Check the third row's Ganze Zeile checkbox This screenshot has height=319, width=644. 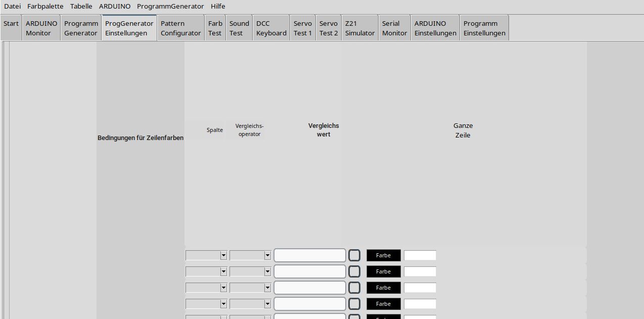354,288
